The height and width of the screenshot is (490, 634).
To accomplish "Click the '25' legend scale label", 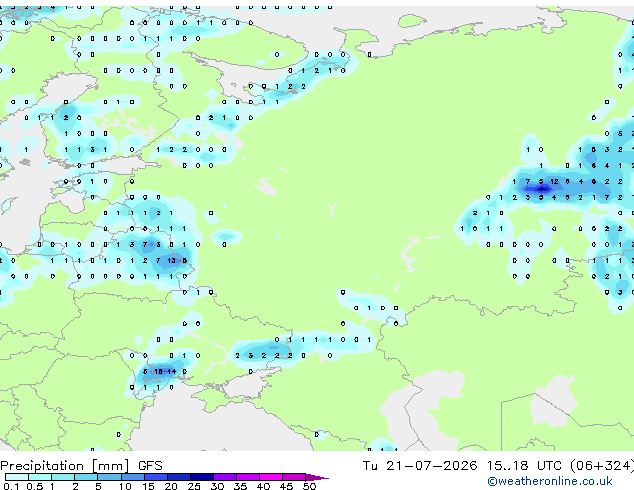I will [x=194, y=486].
